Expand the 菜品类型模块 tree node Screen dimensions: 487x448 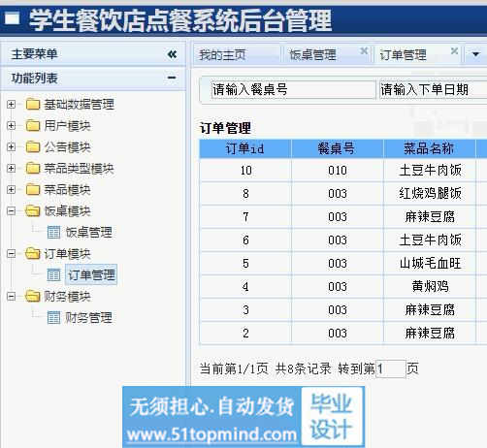pos(11,168)
